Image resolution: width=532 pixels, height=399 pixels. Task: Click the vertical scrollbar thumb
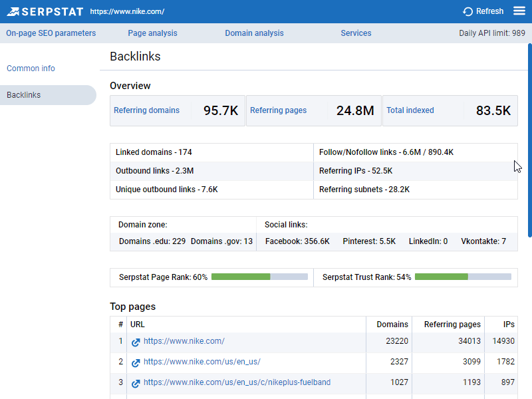point(529,140)
